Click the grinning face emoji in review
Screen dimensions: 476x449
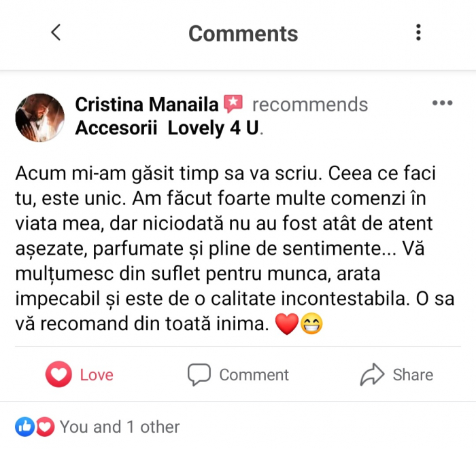pyautogui.click(x=312, y=325)
